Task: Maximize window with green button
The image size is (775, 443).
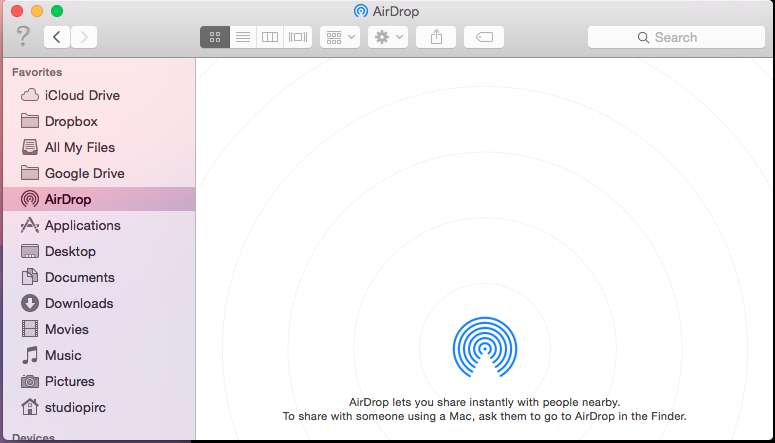Action: click(x=57, y=11)
